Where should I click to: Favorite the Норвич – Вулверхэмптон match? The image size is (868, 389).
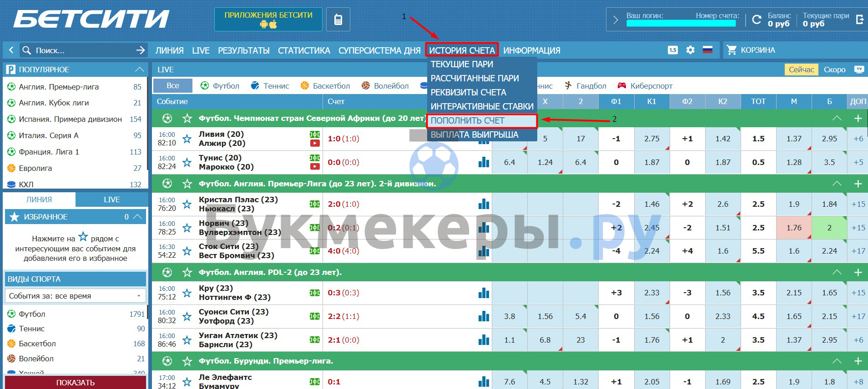tap(187, 228)
